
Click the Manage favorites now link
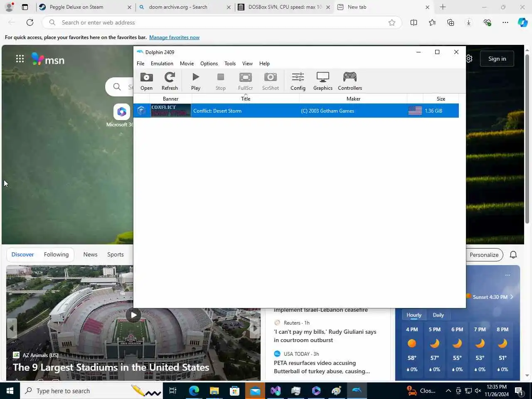(174, 37)
